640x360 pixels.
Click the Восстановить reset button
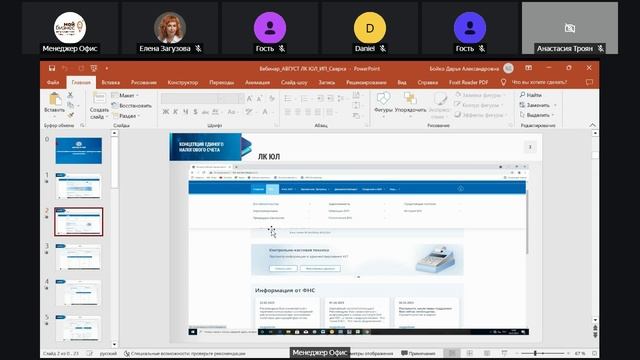131,105
